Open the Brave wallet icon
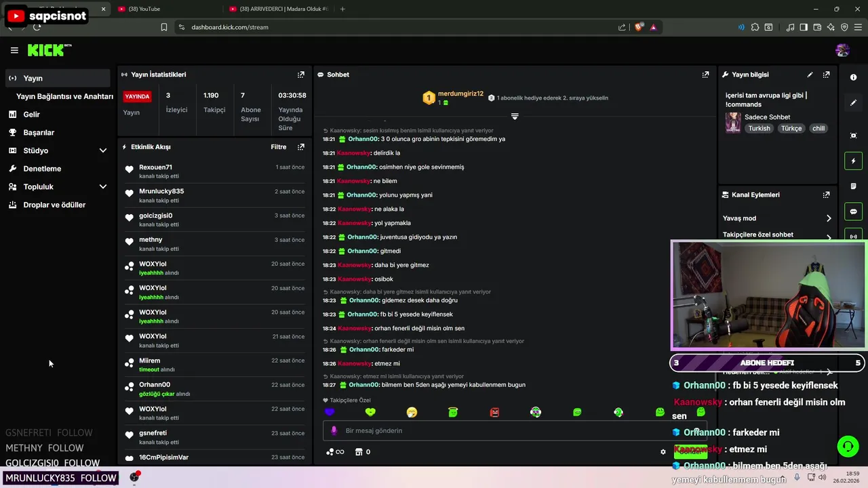 (x=817, y=27)
